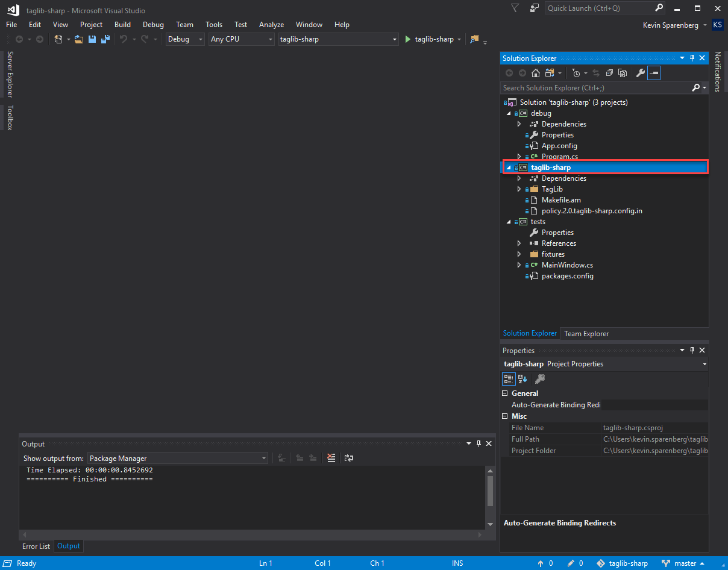Toggle Alphabetical sort in Properties panel
Viewport: 728px width, 570px height.
click(x=522, y=378)
